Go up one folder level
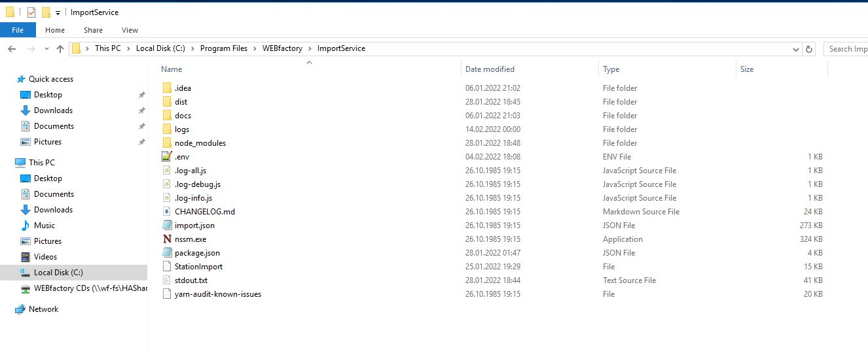The image size is (868, 353). pyautogui.click(x=60, y=49)
